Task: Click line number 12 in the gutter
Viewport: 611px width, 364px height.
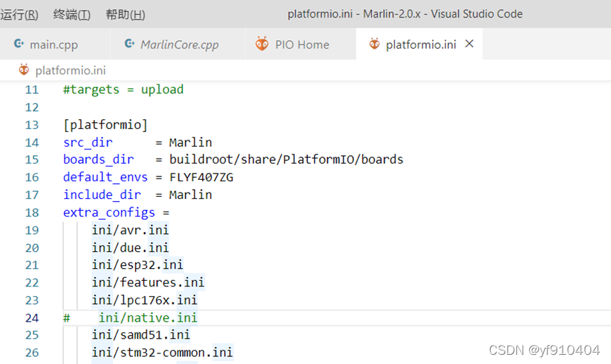Action: 32,107
